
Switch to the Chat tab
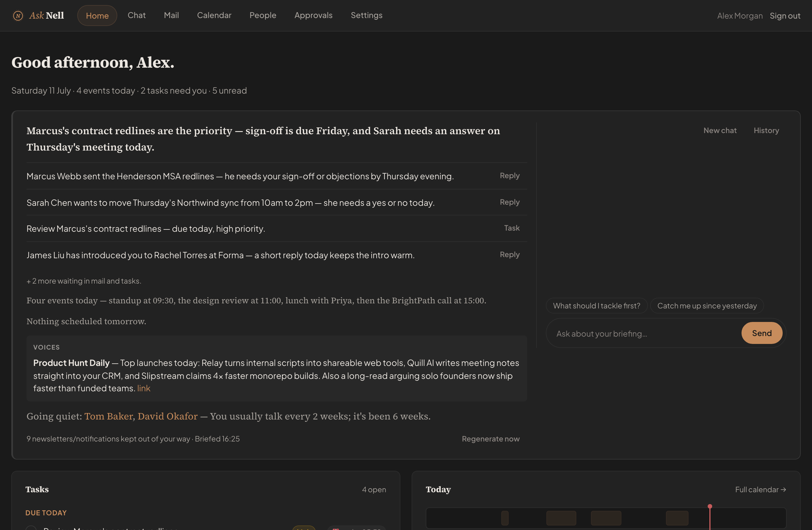(x=136, y=15)
